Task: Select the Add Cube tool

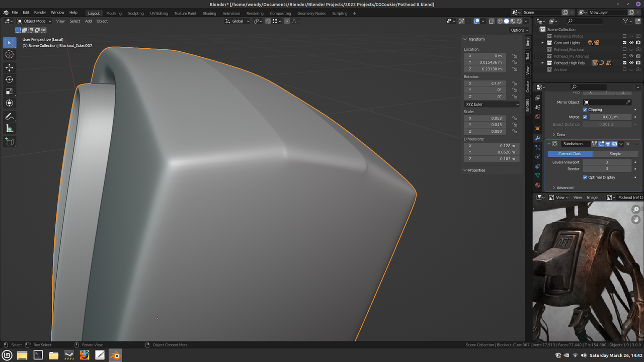Action: 9,141
